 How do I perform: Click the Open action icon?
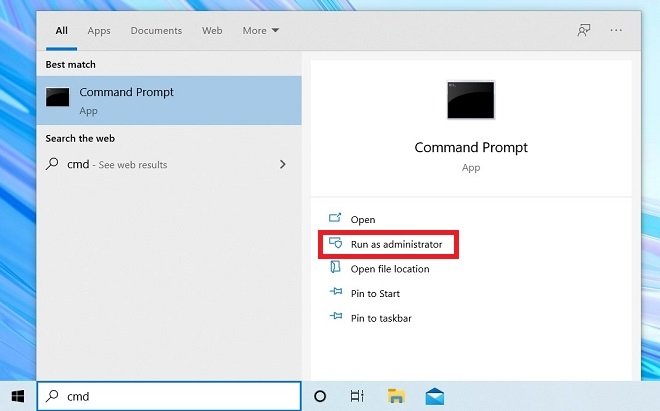[335, 218]
